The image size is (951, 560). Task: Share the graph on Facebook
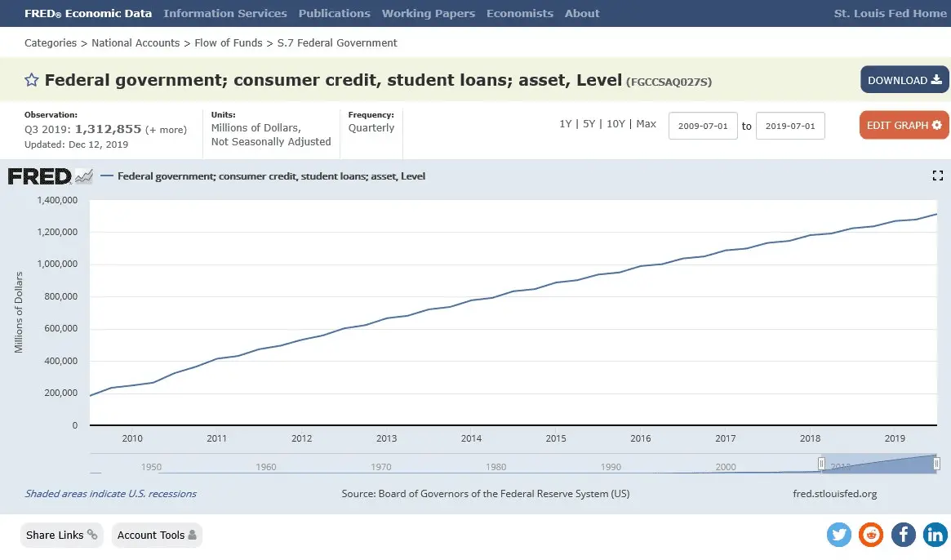point(903,535)
